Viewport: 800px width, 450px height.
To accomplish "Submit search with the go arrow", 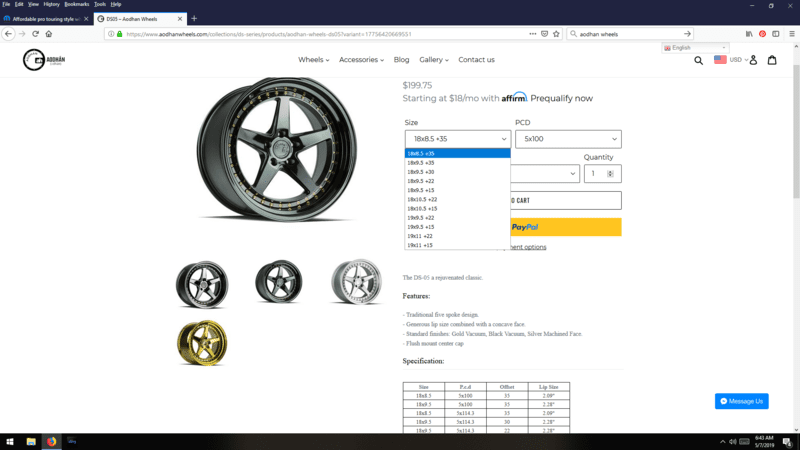I will tap(687, 34).
